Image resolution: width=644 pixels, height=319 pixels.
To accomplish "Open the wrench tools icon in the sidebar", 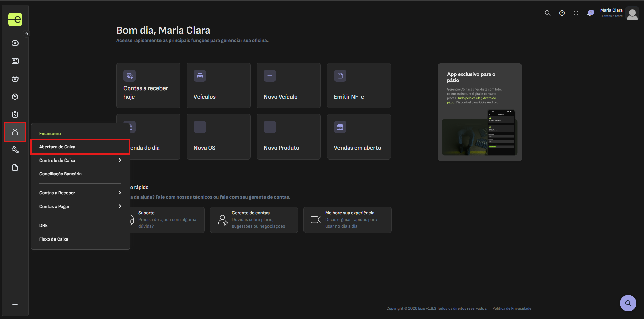I will [15, 150].
